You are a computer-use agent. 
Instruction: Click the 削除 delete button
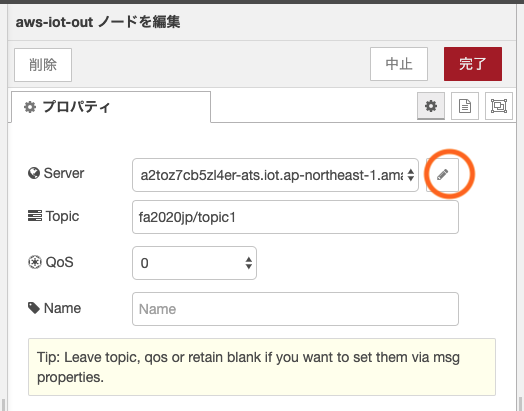point(43,65)
